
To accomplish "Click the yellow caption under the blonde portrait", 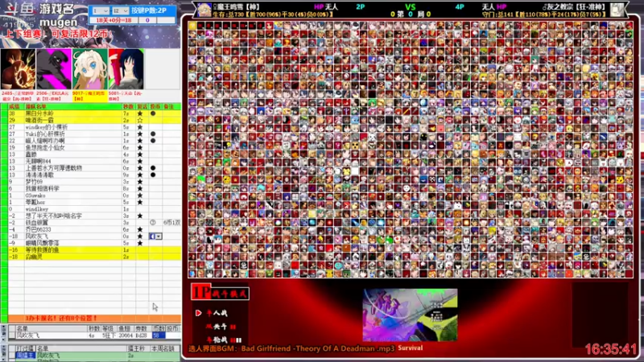I will pyautogui.click(x=89, y=96).
